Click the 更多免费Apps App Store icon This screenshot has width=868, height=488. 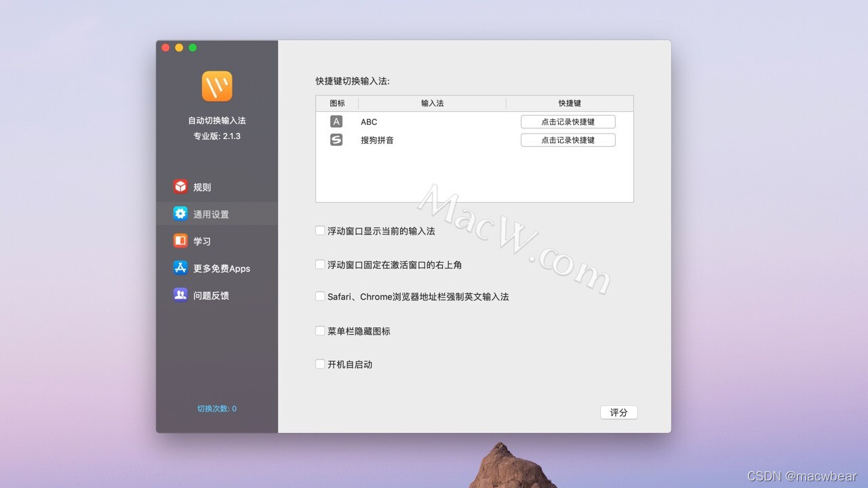(x=180, y=268)
